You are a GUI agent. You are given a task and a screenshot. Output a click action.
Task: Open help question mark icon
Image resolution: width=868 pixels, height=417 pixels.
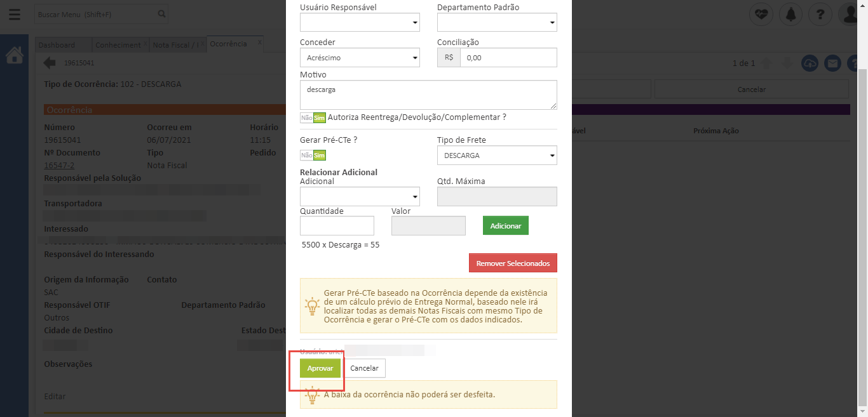pyautogui.click(x=820, y=14)
